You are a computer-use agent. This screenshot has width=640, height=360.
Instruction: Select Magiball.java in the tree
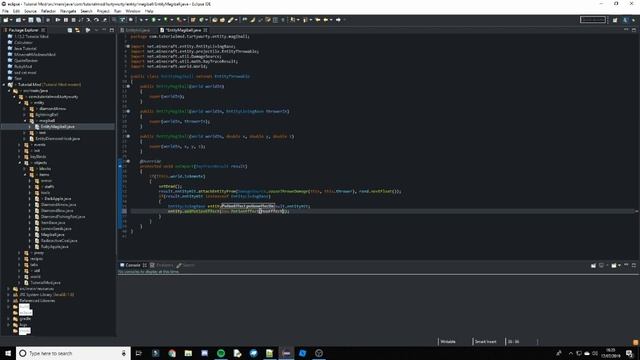[53, 235]
